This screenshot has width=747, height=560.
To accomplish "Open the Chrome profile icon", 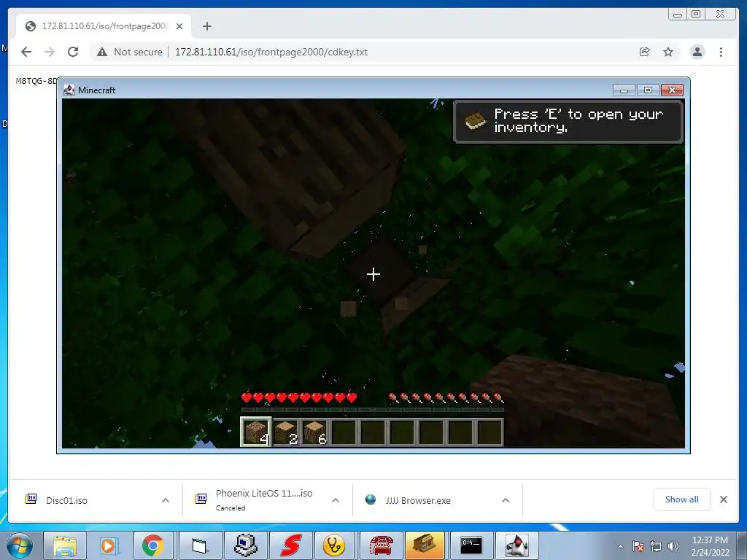I will 697,52.
